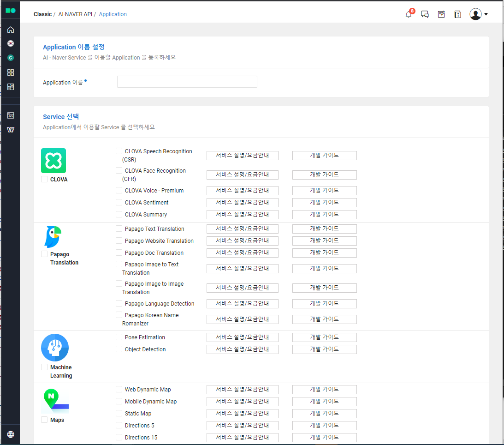Enable CLOVA Speech Recognition (CSR)

tap(119, 151)
